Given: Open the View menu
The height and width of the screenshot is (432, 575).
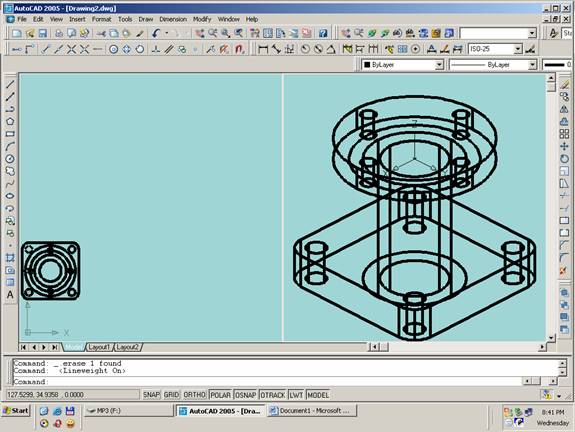Looking at the screenshot, I should [56, 19].
